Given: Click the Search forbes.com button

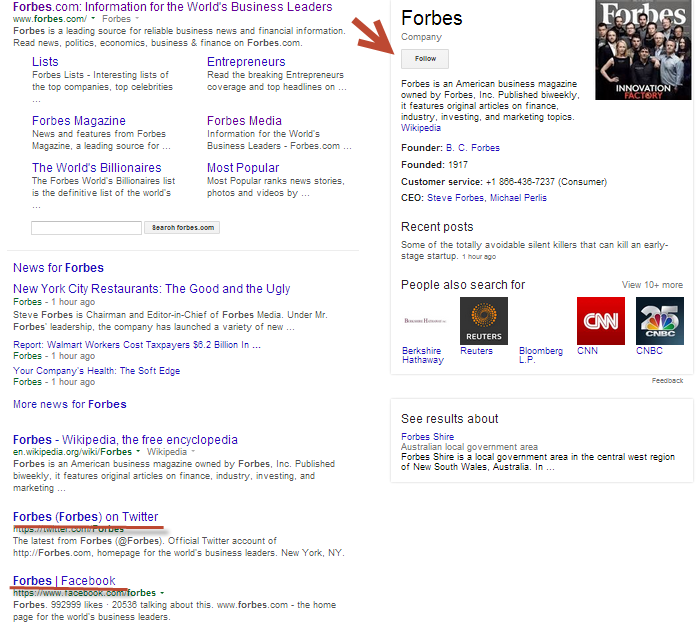Looking at the screenshot, I should pos(182,228).
